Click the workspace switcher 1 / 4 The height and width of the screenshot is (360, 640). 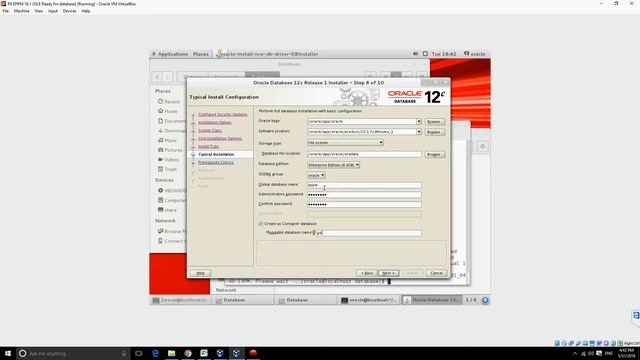pos(471,300)
